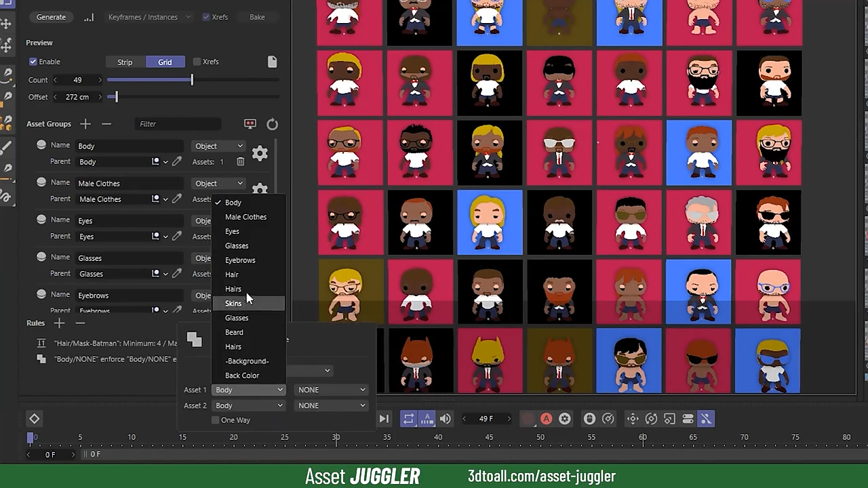Choose Eyebrows from the dropdown list
Image resolution: width=868 pixels, height=488 pixels.
tap(248, 260)
